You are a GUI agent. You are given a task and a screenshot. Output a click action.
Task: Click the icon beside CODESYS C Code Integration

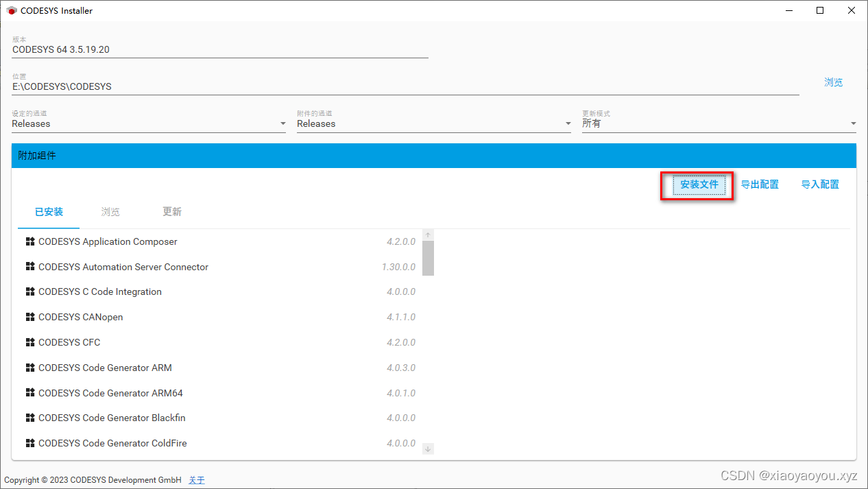pyautogui.click(x=30, y=291)
